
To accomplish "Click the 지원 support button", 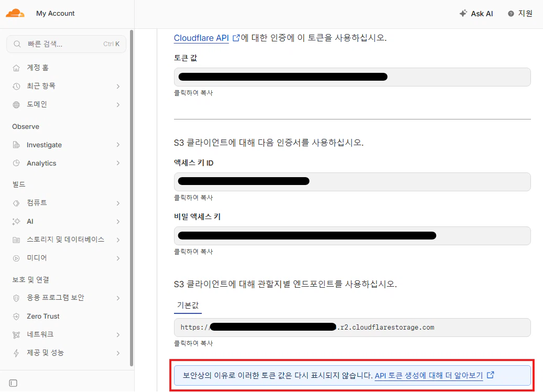I will point(520,14).
